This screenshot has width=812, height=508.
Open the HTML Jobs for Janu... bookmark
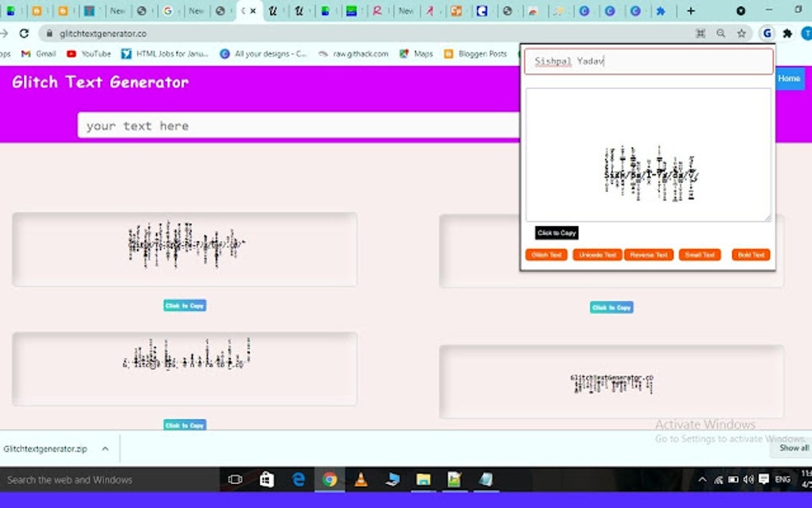pyautogui.click(x=165, y=54)
